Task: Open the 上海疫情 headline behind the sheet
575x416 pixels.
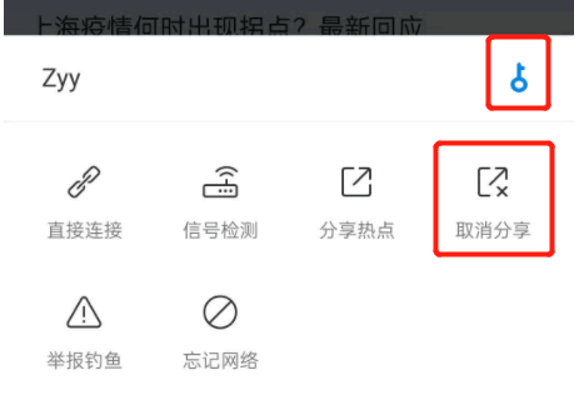Action: [x=229, y=26]
